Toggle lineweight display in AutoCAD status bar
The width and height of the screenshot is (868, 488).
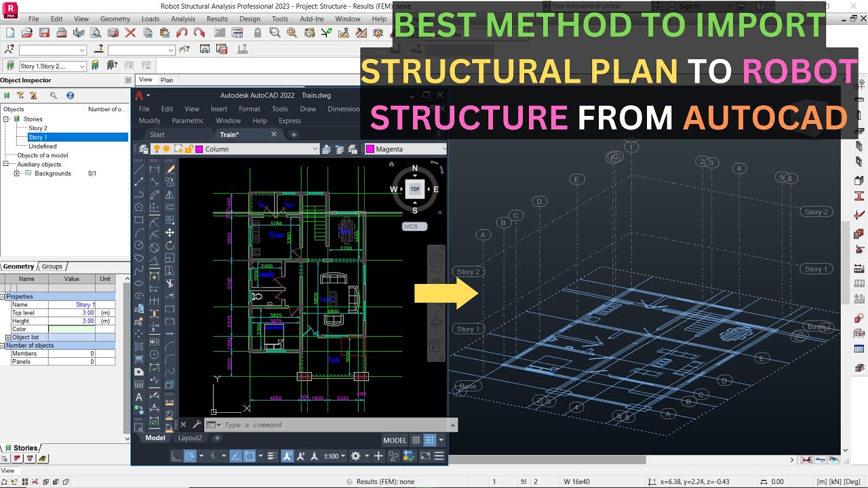point(272,456)
